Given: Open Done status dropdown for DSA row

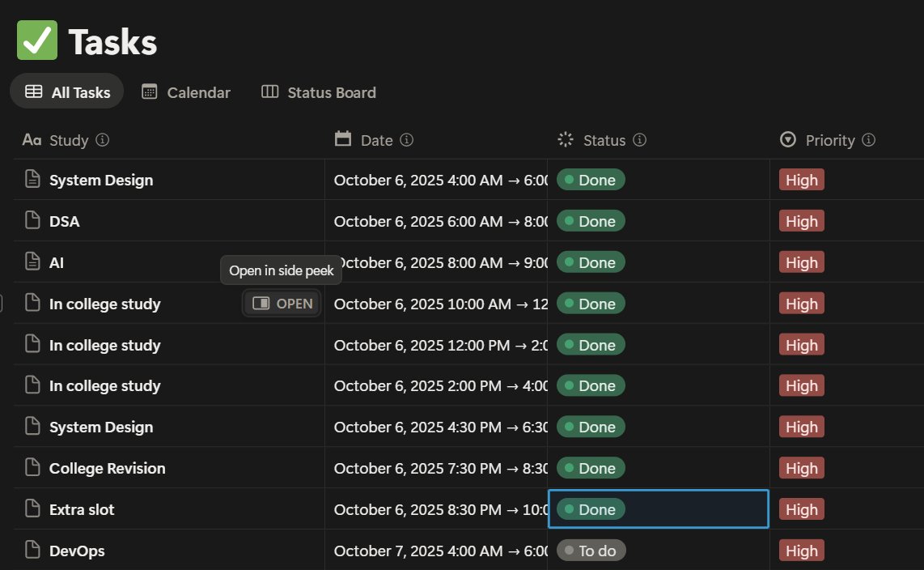Looking at the screenshot, I should [x=591, y=221].
